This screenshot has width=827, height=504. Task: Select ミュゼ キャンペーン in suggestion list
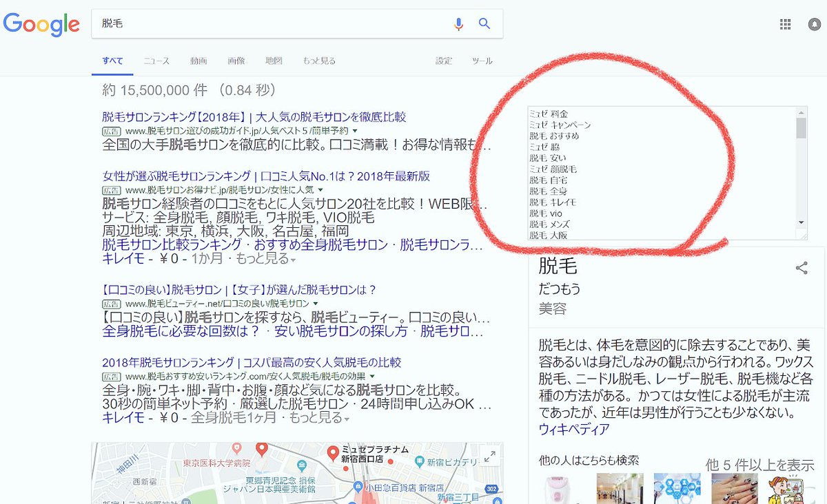560,125
